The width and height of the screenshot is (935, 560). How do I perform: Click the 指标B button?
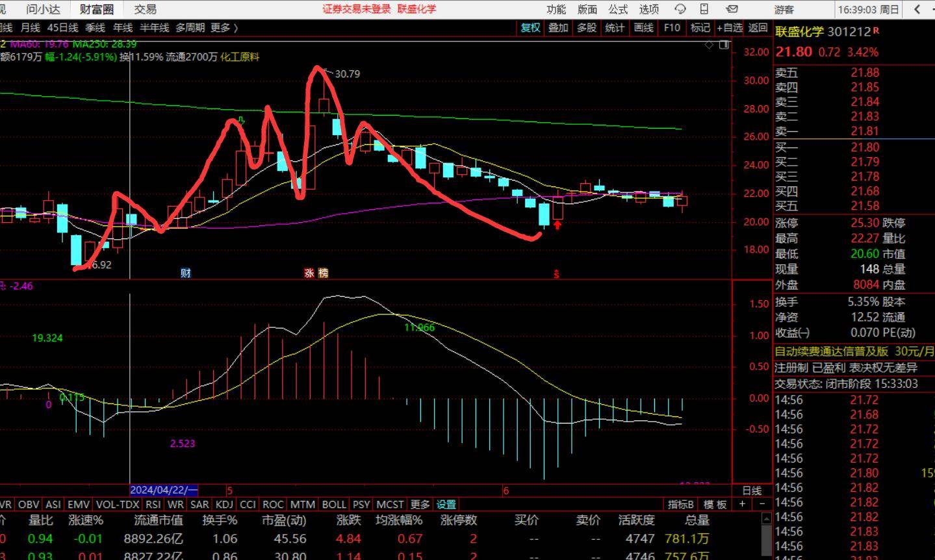[x=681, y=504]
